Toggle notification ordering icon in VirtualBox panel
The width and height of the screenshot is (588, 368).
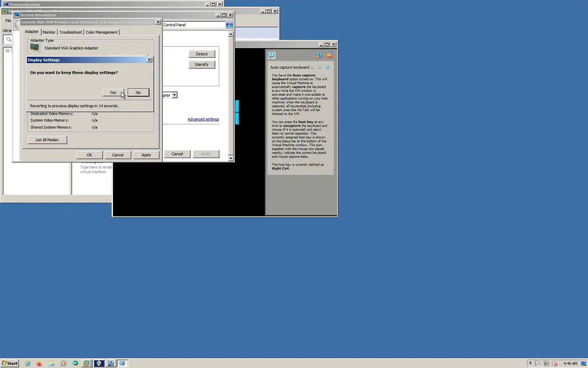319,55
